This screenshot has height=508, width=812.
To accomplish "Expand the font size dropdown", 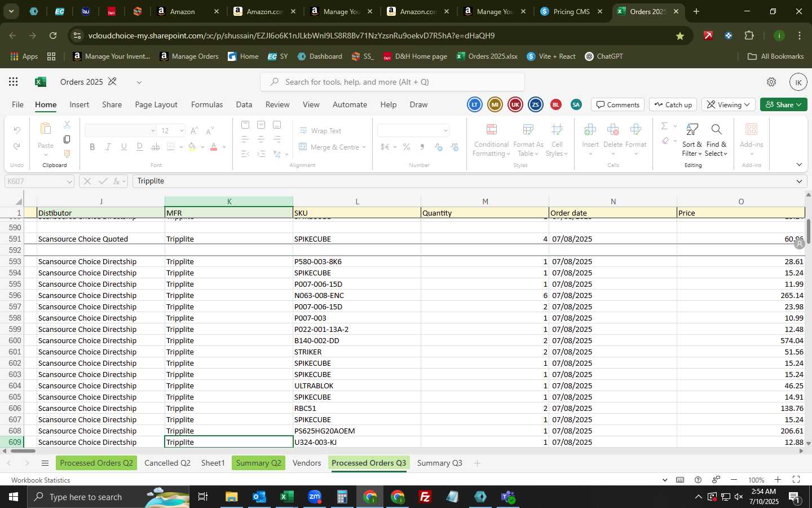I will point(182,131).
